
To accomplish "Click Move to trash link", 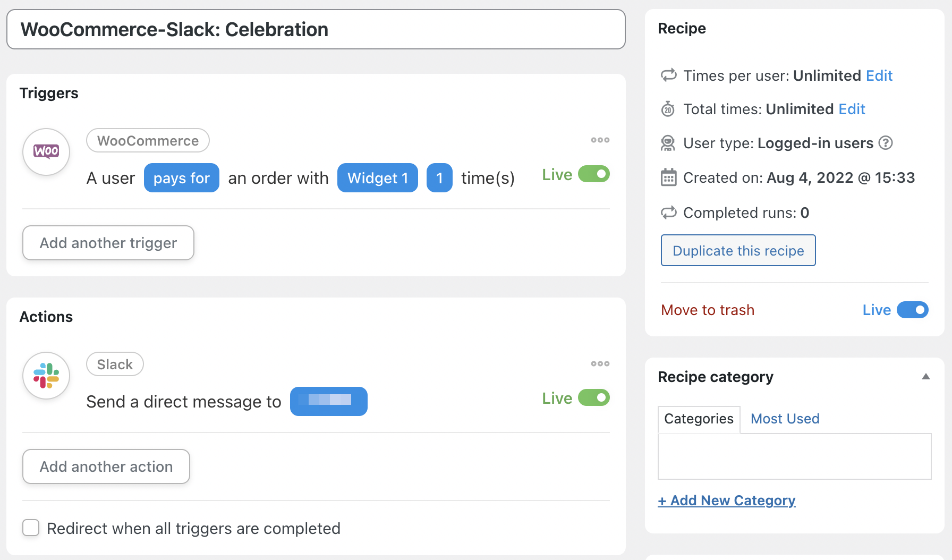I will click(708, 310).
